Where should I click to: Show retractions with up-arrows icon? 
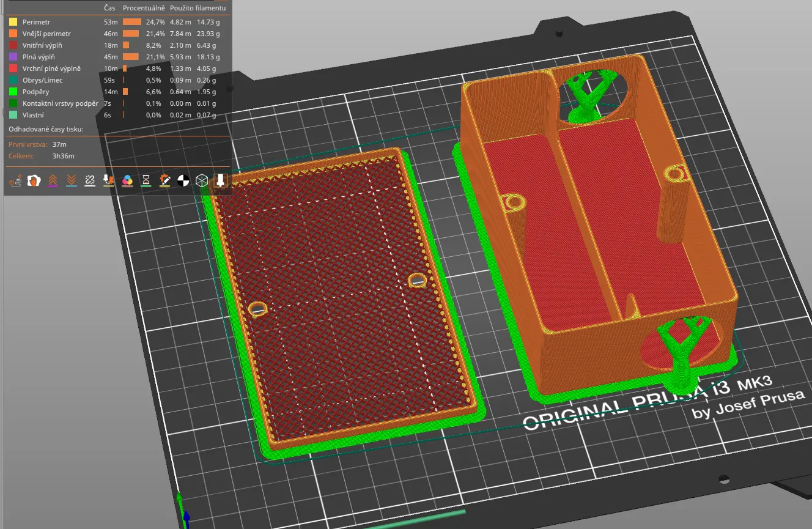(x=53, y=180)
